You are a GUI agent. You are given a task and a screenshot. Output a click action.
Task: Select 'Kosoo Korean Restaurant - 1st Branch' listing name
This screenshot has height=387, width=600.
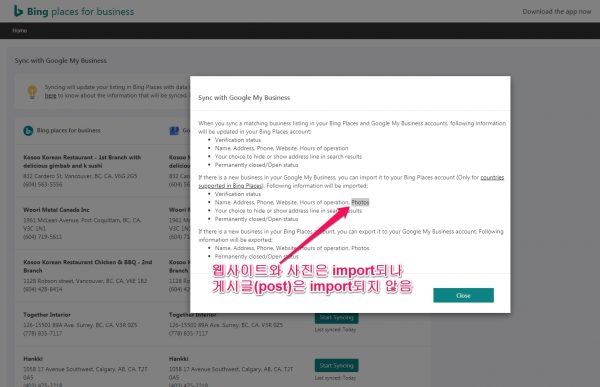coord(82,162)
